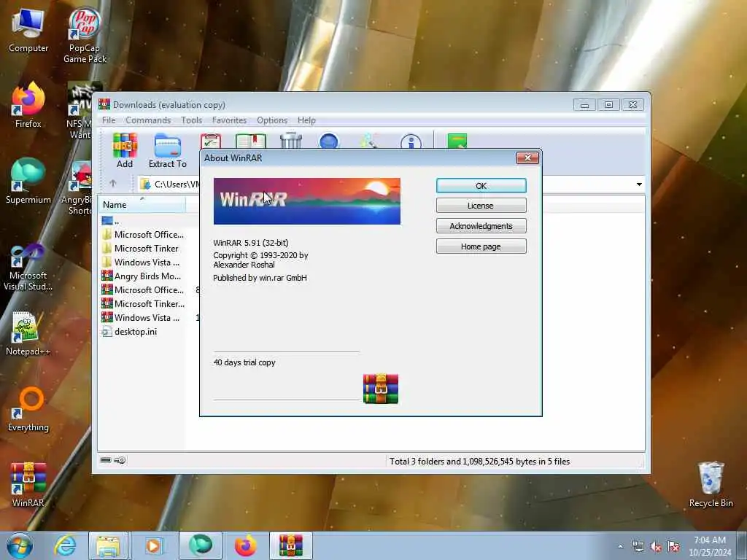Screen dimensions: 747x560
Task: Click the Info toolbar icon
Action: [x=411, y=141]
